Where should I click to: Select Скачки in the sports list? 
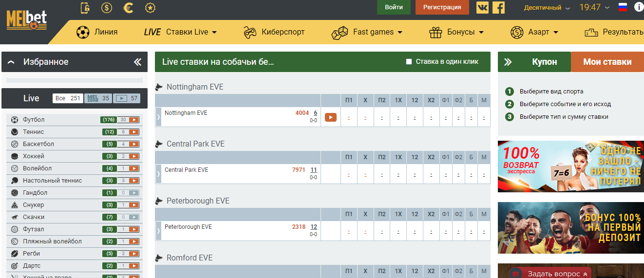point(34,217)
